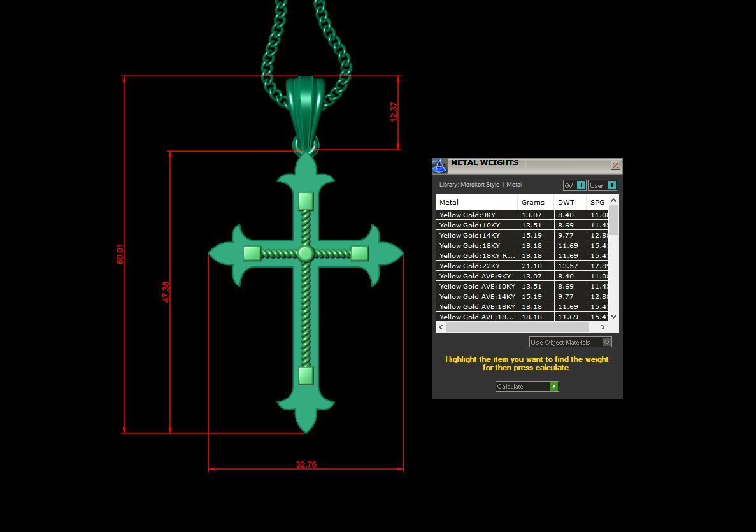Select the Yellow Gold:14KY row
Image resolution: width=756 pixels, height=532 pixels.
[x=522, y=235]
